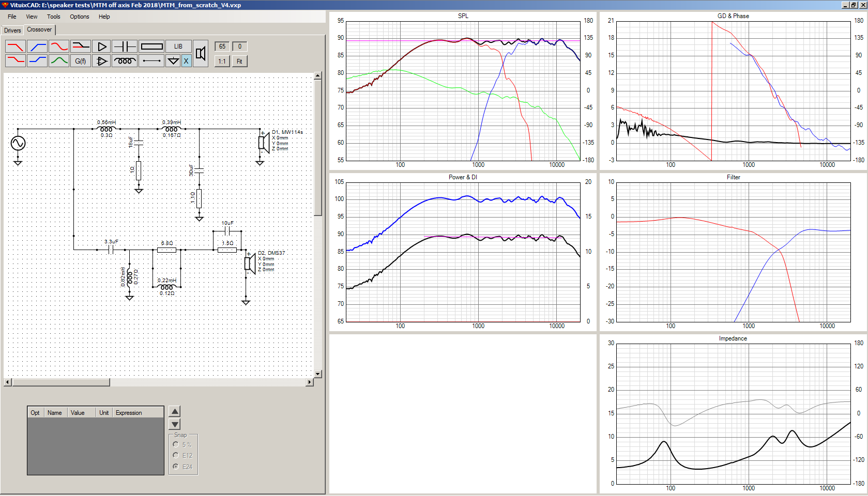
Task: Add a wire connection
Action: 151,61
